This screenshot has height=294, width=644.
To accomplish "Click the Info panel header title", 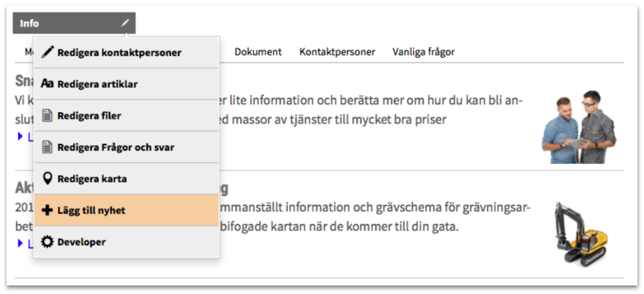I will (x=29, y=23).
